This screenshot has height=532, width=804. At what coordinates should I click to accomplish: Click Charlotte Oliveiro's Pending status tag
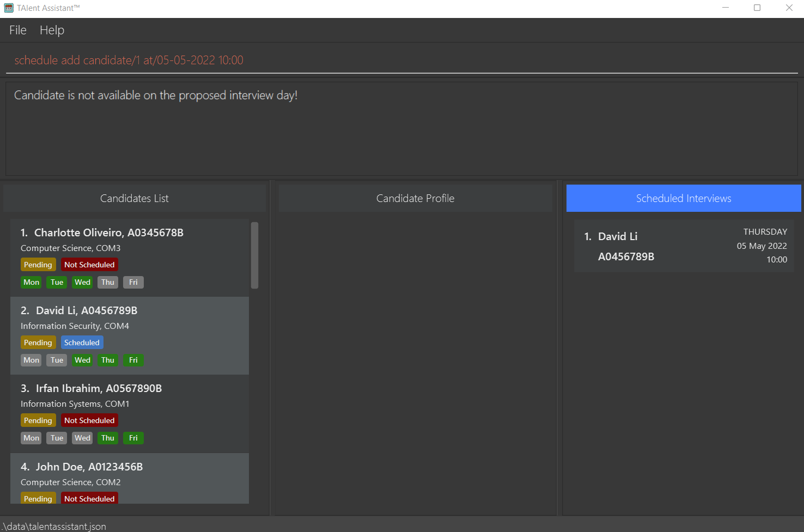point(38,265)
